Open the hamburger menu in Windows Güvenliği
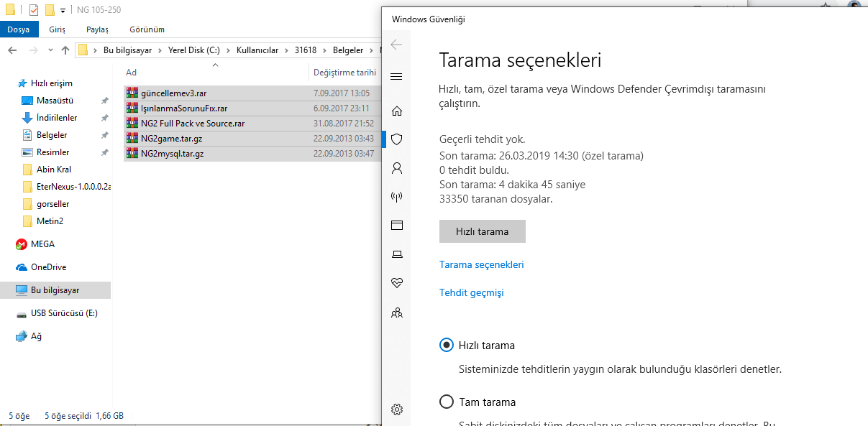The width and height of the screenshot is (868, 426). [x=396, y=77]
